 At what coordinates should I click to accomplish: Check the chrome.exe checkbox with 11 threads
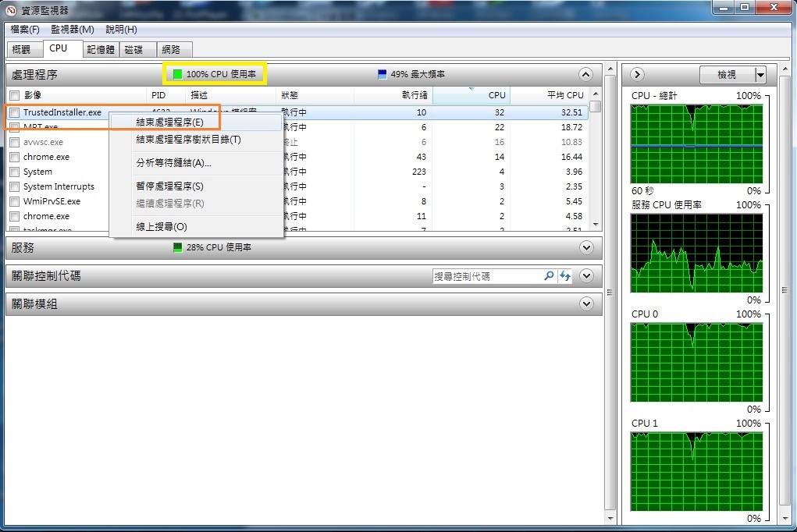[15, 216]
